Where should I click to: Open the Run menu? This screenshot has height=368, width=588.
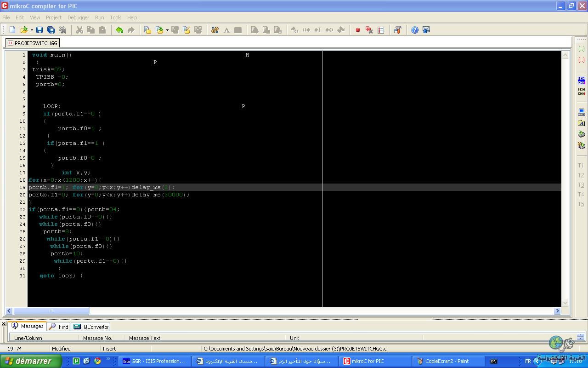[100, 17]
